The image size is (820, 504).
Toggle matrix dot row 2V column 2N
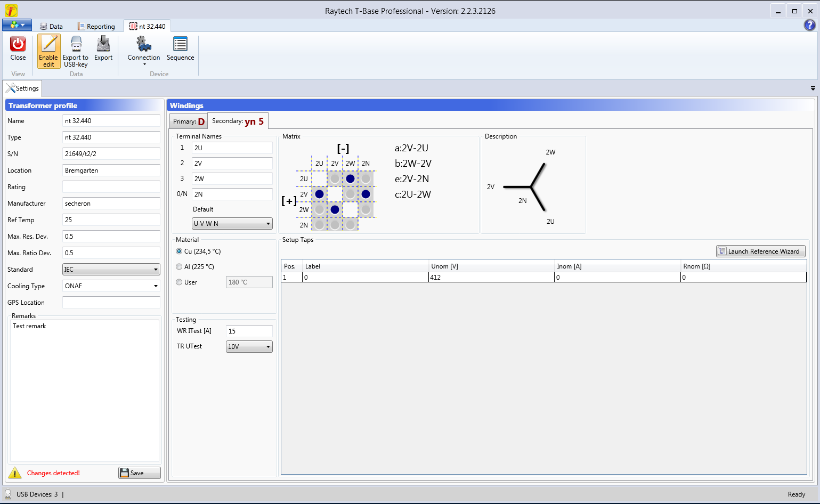[366, 194]
